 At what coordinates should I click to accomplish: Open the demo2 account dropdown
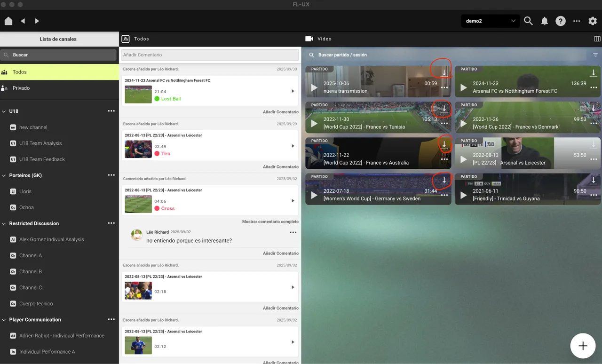pos(491,21)
